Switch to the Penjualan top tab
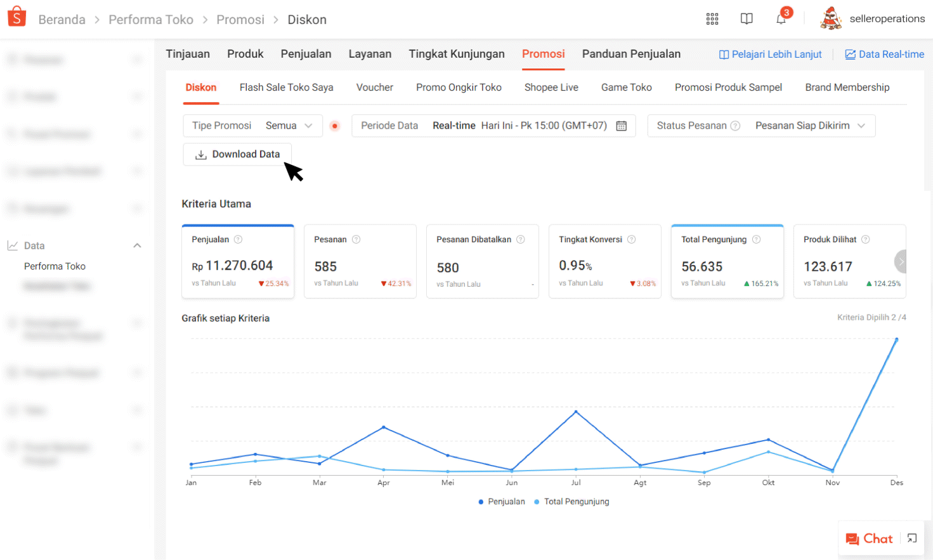Image resolution: width=933 pixels, height=560 pixels. (306, 54)
